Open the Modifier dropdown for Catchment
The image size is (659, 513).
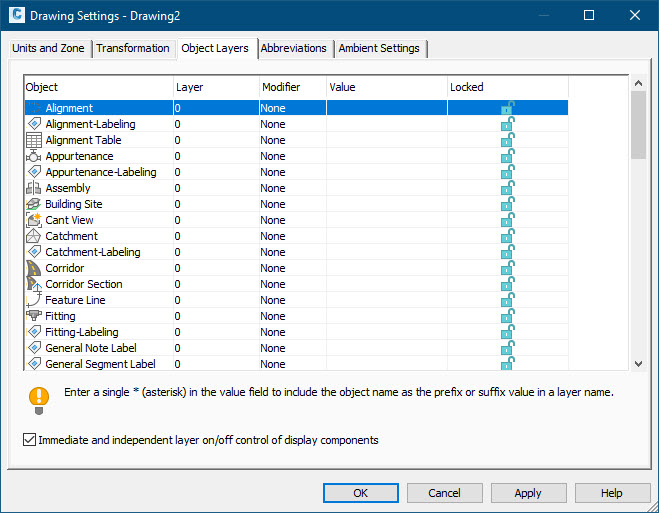click(293, 236)
